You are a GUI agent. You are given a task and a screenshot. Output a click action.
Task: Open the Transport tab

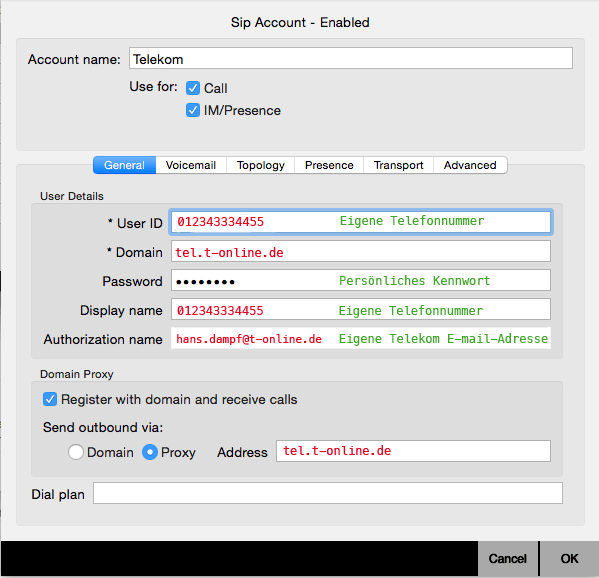click(398, 165)
